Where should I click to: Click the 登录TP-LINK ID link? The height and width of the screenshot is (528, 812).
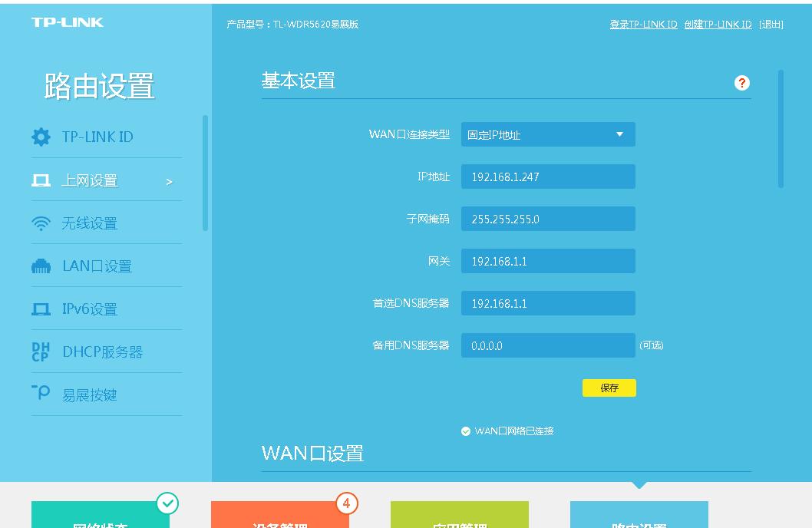pyautogui.click(x=643, y=24)
